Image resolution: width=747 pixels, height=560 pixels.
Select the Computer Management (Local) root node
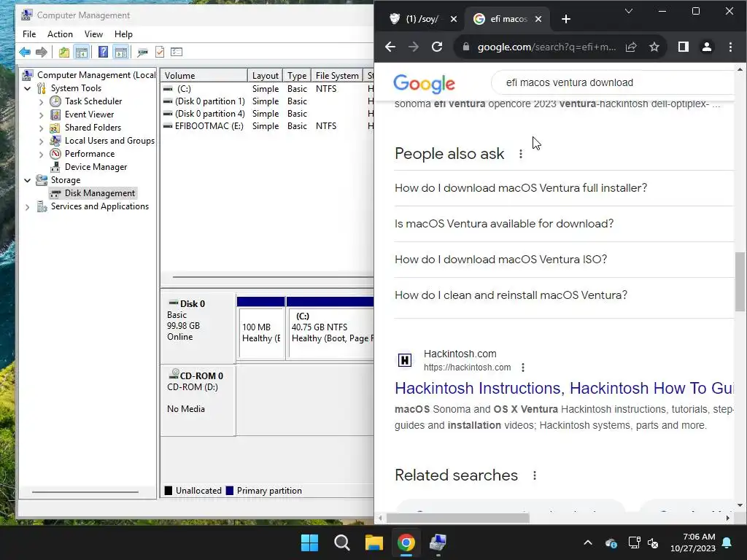[x=96, y=75]
